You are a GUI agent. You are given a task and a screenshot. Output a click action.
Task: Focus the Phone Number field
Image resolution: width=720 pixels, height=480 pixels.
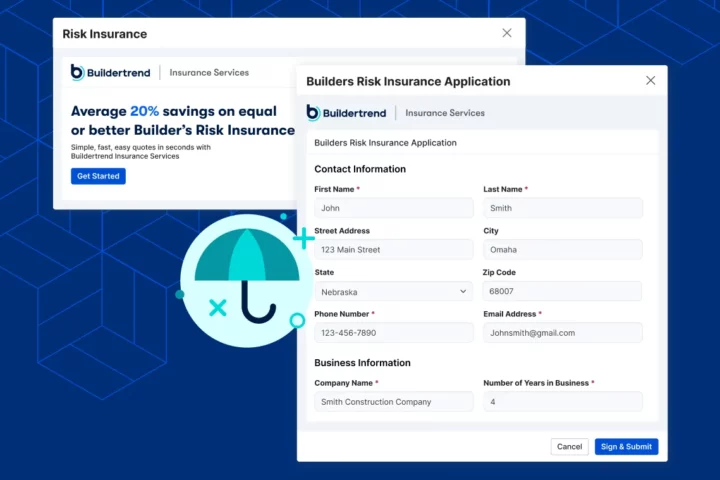[393, 333]
